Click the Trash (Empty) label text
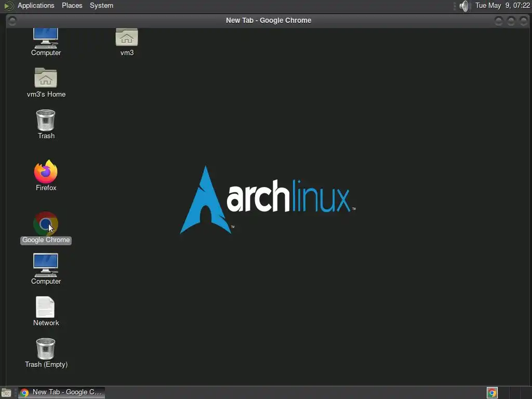532x399 pixels. pos(46,364)
